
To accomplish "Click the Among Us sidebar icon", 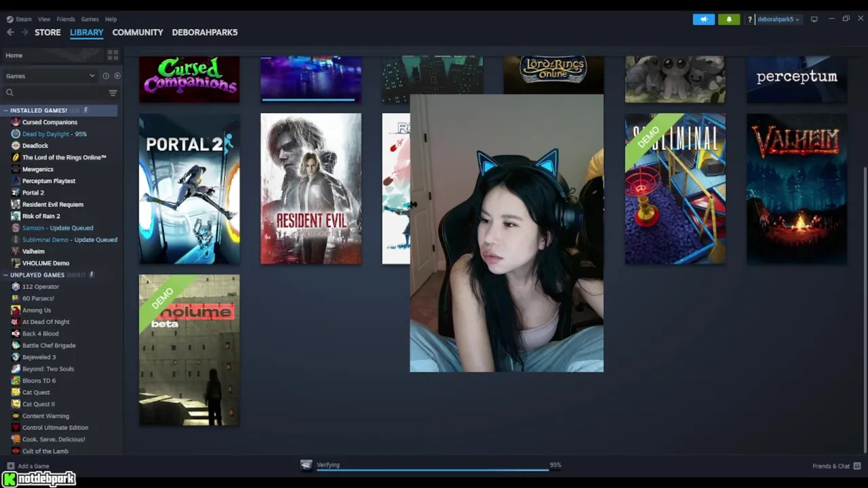I will point(16,310).
